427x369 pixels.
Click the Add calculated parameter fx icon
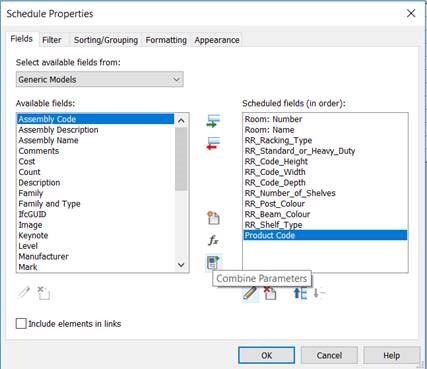pyautogui.click(x=213, y=240)
